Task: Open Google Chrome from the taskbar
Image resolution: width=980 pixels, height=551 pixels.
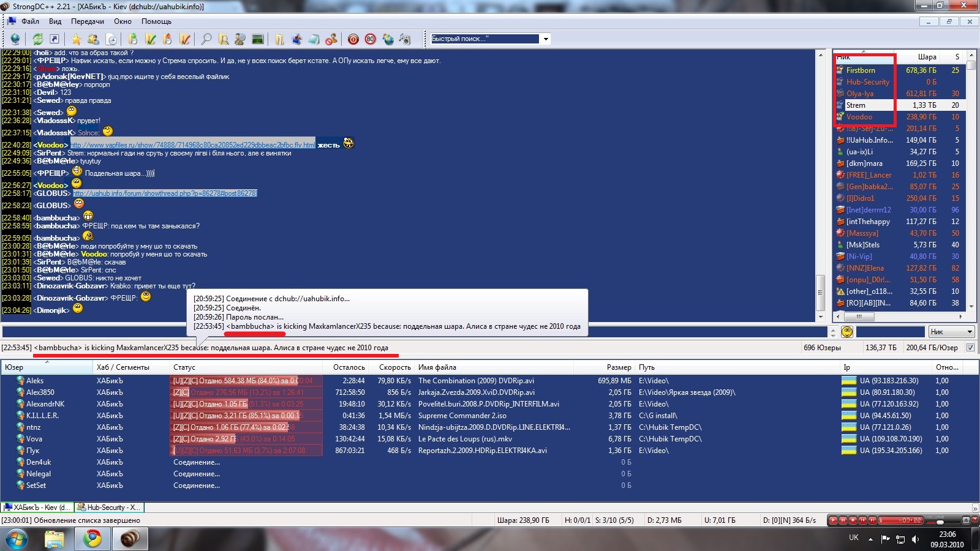Action: coord(92,539)
